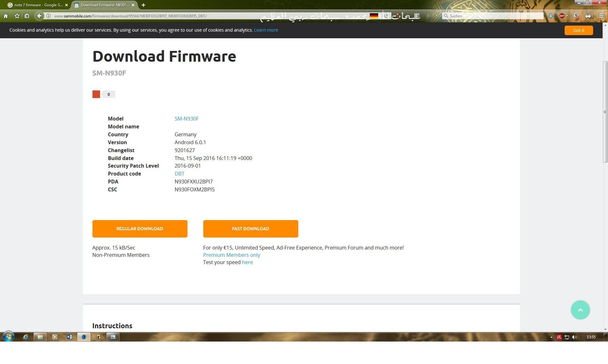The width and height of the screenshot is (608, 364).
Task: Click the Android 6.0.1 version text
Action: (x=190, y=142)
